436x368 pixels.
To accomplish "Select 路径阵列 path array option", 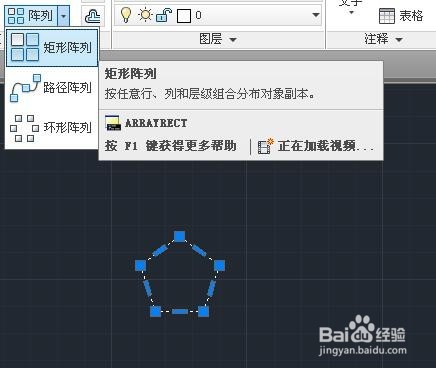I will (x=51, y=88).
